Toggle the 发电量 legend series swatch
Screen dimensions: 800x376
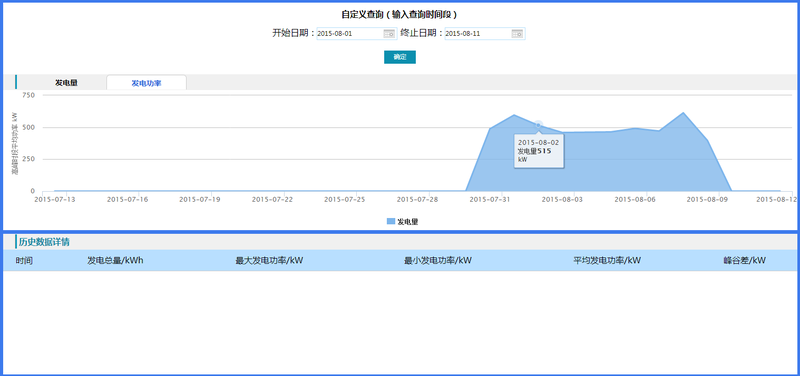coord(391,222)
